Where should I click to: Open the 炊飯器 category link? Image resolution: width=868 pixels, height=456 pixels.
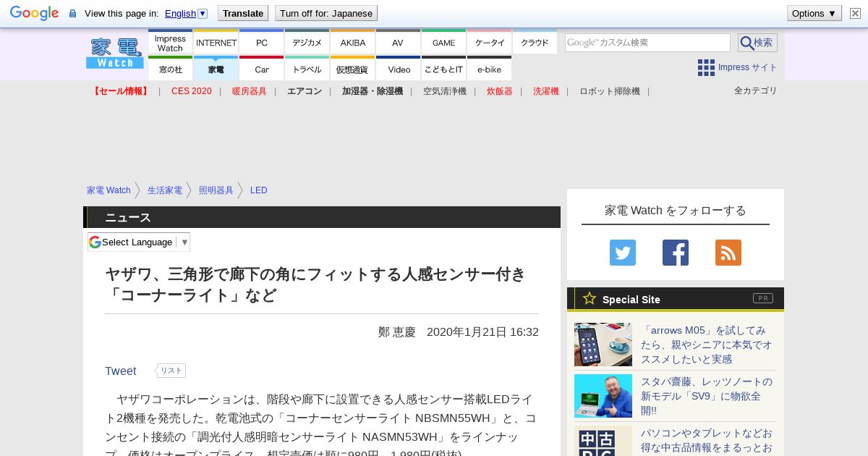tap(500, 91)
